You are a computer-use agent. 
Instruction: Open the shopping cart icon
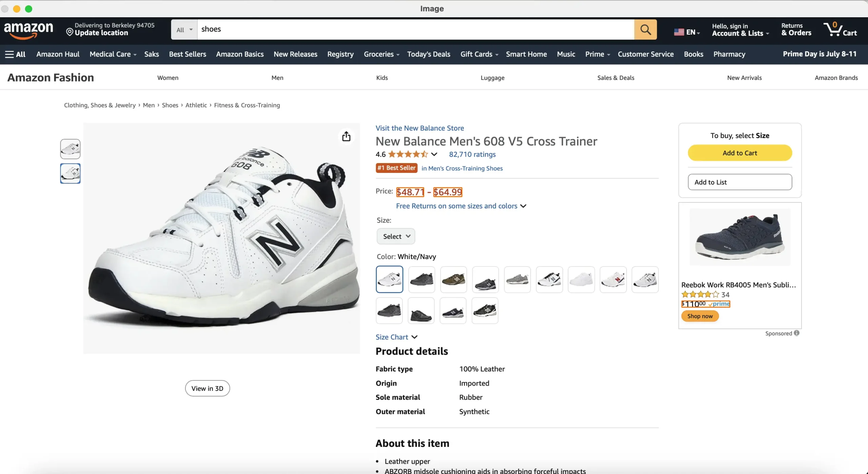pyautogui.click(x=840, y=29)
